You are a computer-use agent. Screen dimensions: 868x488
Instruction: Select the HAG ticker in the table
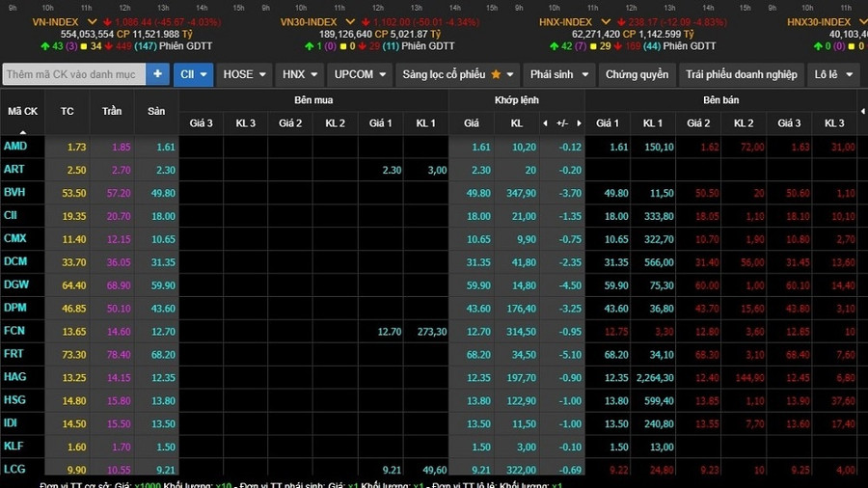(14, 377)
